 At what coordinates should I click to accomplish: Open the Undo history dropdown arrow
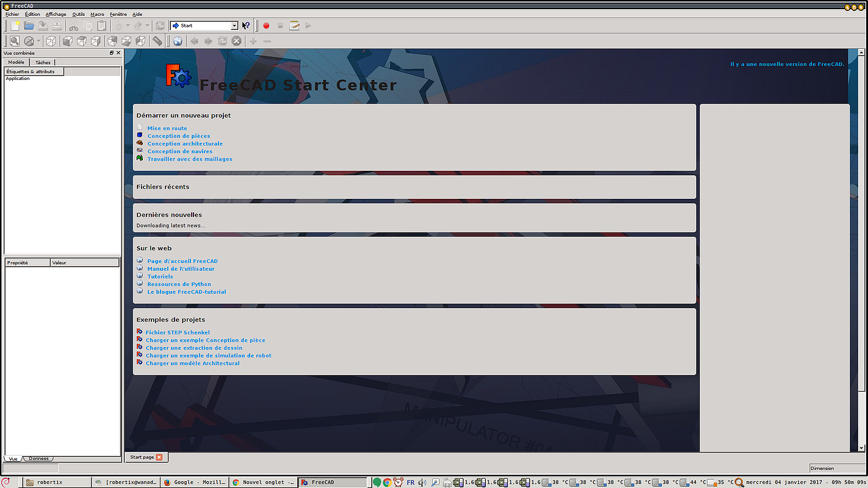128,26
